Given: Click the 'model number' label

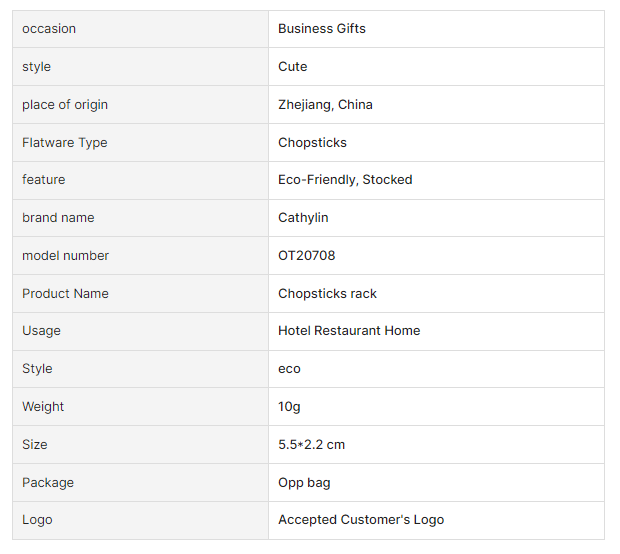Looking at the screenshot, I should [65, 256].
